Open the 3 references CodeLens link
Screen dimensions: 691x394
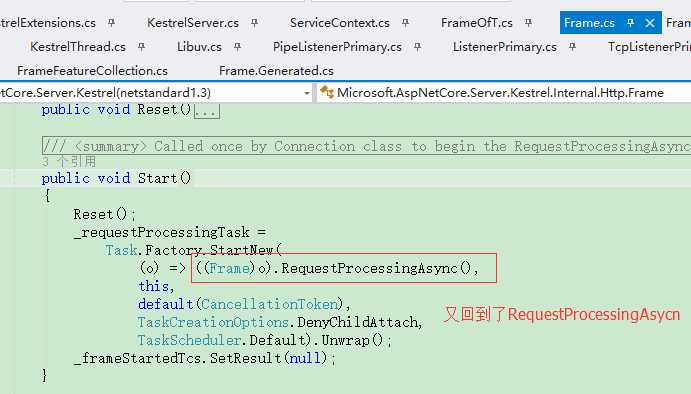(69, 161)
